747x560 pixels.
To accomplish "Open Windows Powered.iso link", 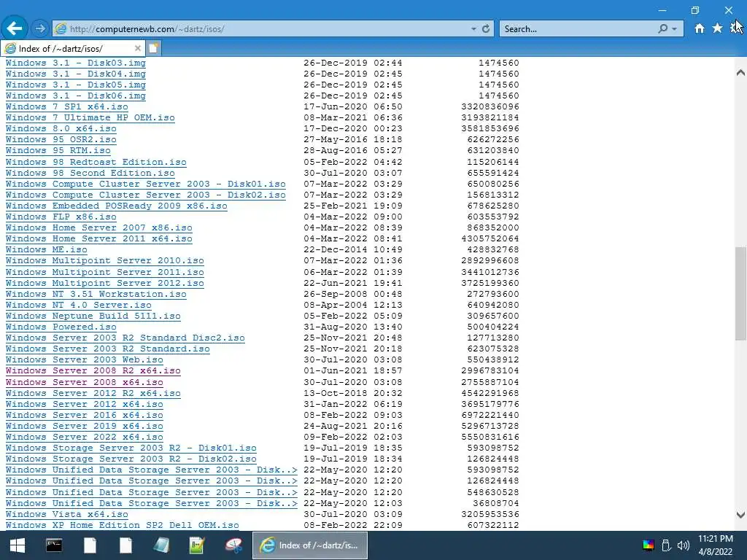I will coord(61,327).
